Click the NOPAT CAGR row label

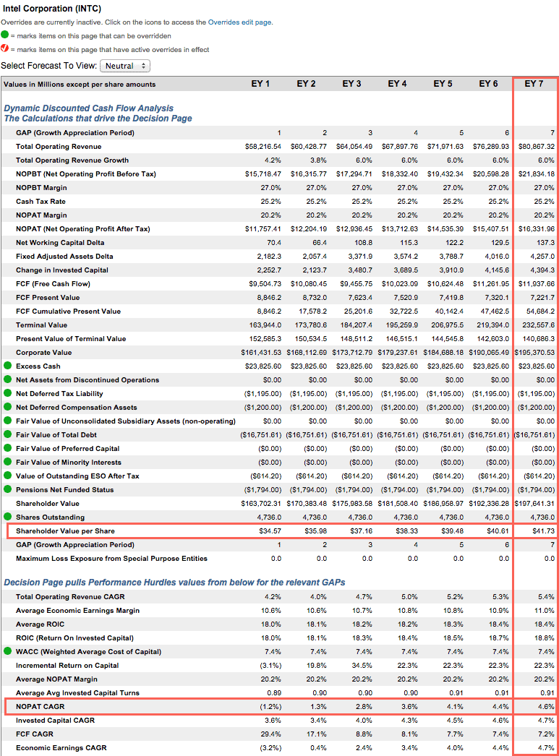40,707
